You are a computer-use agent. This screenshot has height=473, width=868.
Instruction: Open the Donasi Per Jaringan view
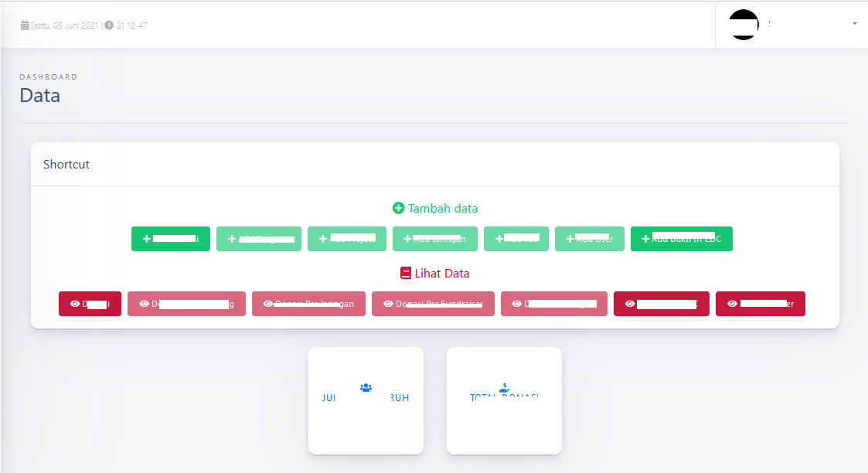(308, 304)
